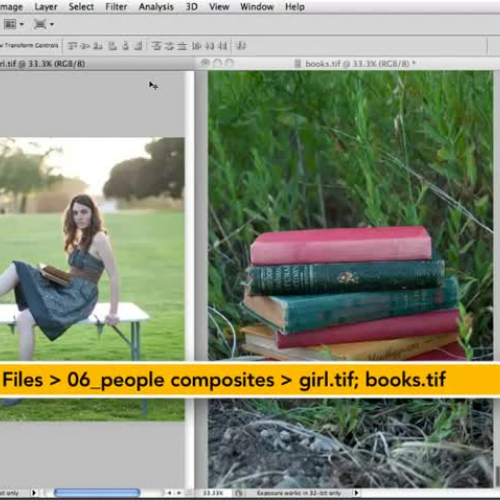This screenshot has height=500, width=500.
Task: Open books.tif status bar info arrow
Action: click(356, 493)
